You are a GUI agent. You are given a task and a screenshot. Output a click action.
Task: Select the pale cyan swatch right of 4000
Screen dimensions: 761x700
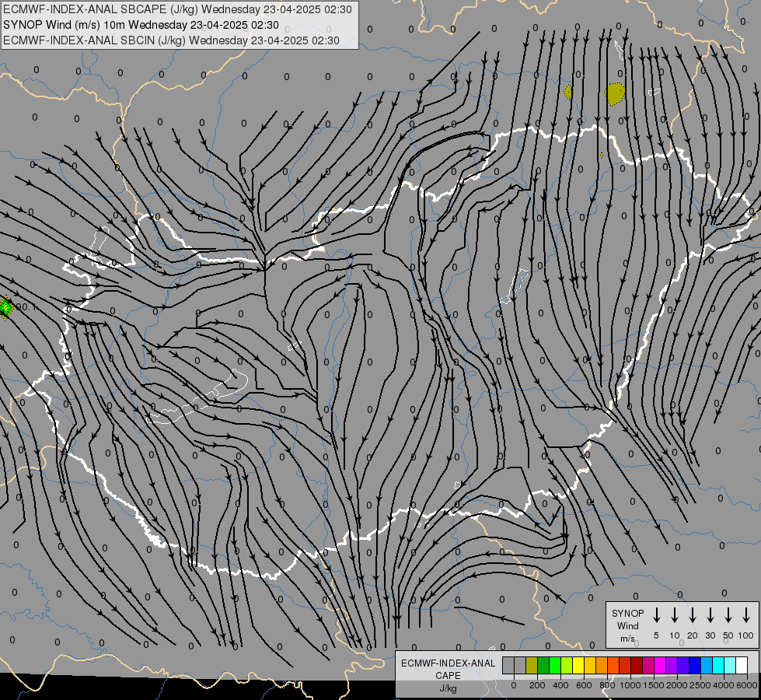click(730, 665)
